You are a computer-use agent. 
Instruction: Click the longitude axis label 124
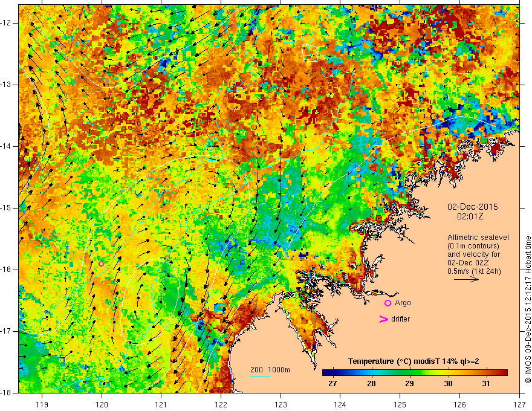pos(340,404)
